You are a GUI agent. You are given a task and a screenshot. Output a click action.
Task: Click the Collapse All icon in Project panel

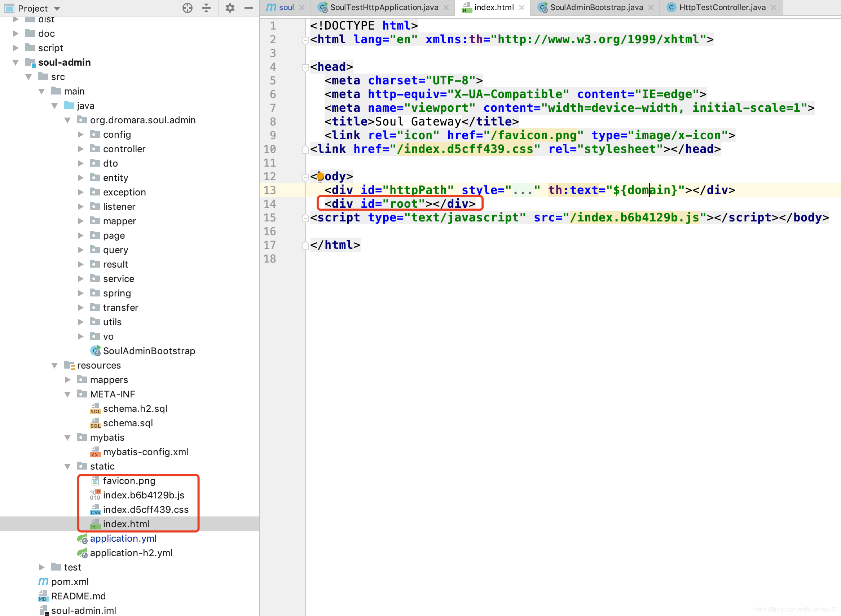tap(206, 8)
